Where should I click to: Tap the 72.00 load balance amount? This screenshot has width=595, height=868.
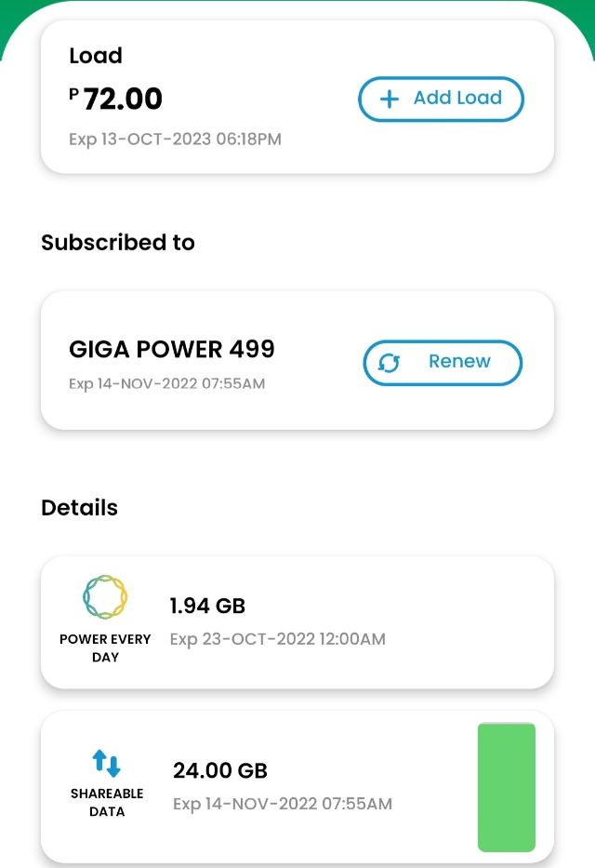pyautogui.click(x=123, y=100)
